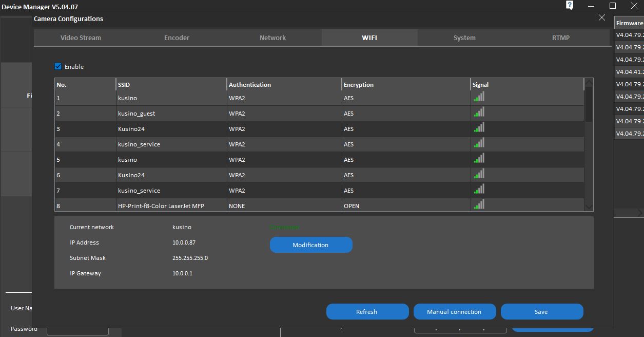
Task: Click the Authentication column header
Action: point(284,85)
